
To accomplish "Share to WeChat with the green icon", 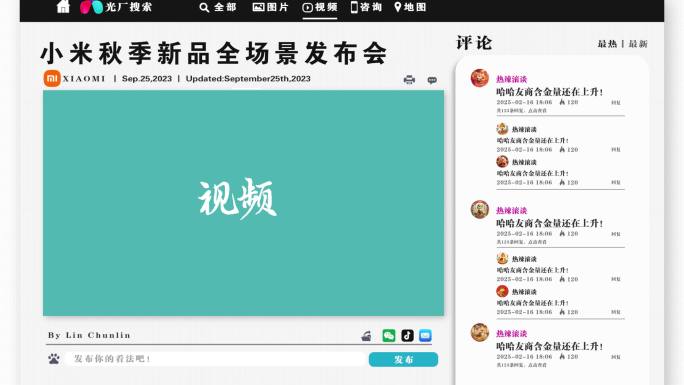I will (x=389, y=335).
